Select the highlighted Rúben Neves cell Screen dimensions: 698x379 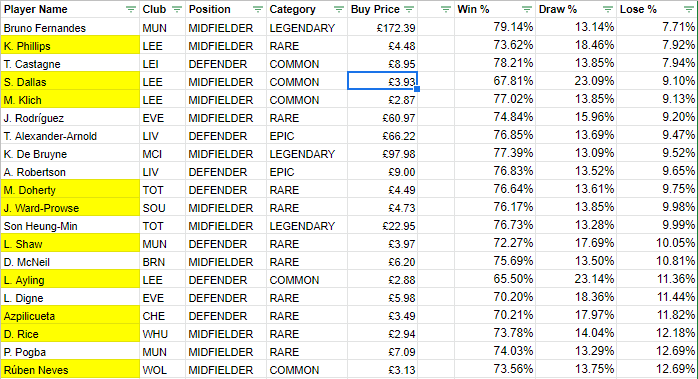70,370
